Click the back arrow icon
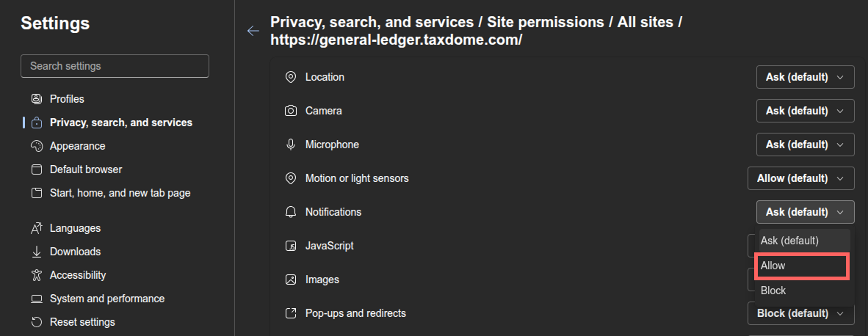This screenshot has height=336, width=868. pos(253,31)
